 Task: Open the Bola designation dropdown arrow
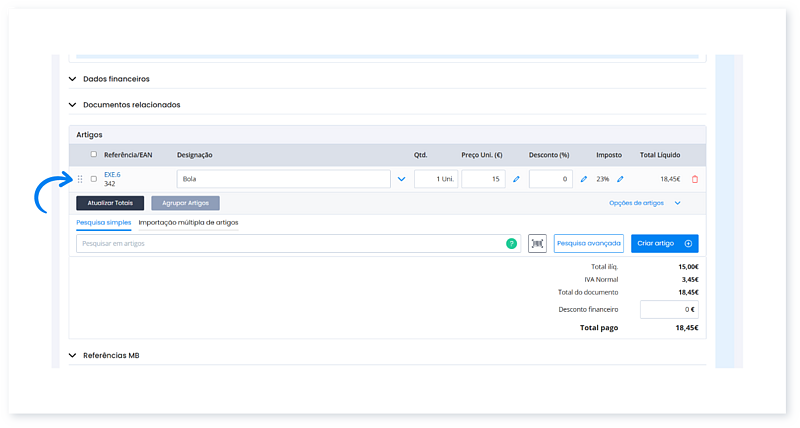coord(402,179)
